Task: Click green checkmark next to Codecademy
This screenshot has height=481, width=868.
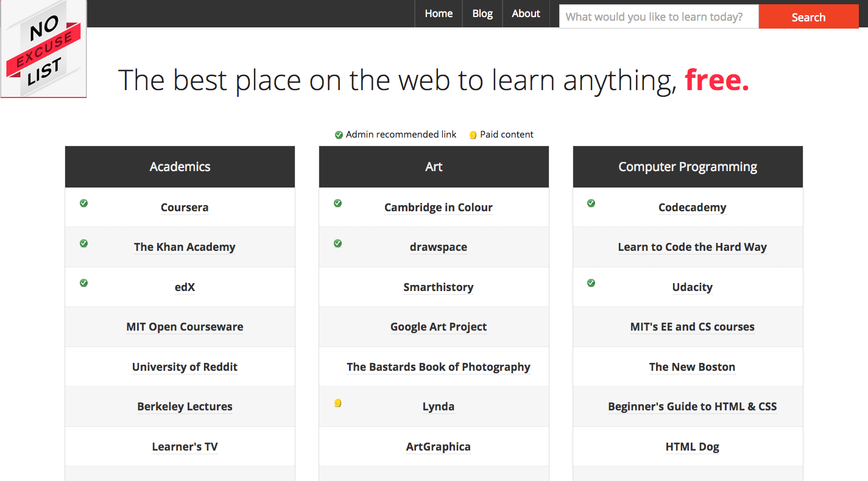Action: [x=591, y=203]
